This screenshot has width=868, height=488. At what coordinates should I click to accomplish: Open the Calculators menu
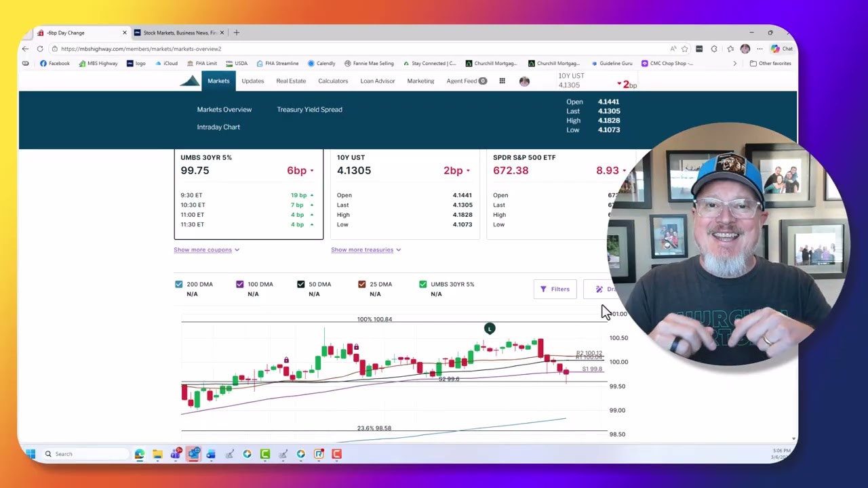tap(333, 81)
